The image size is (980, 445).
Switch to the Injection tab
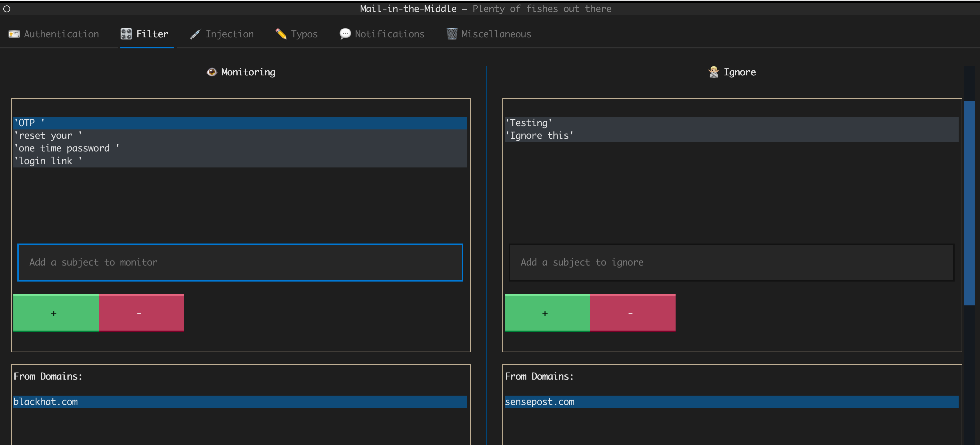(229, 34)
